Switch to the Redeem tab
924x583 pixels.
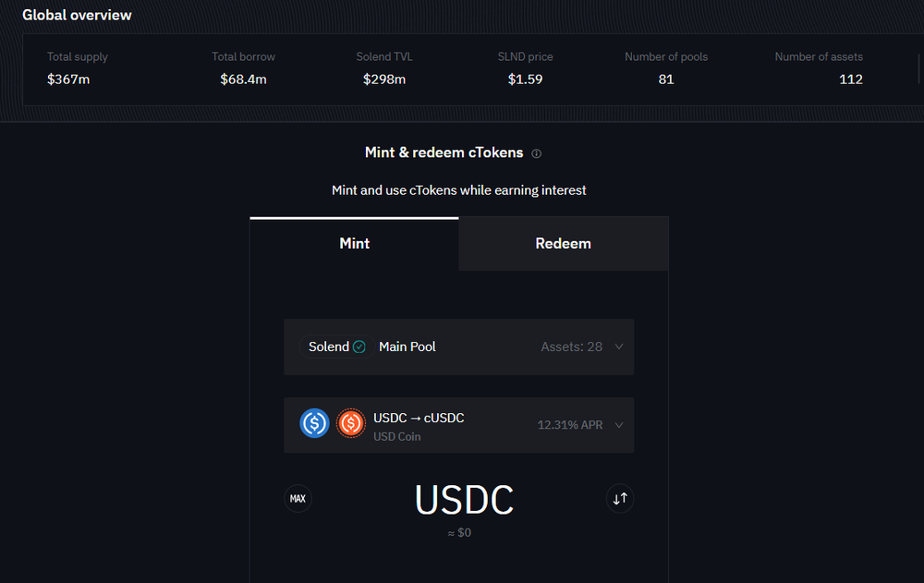pyautogui.click(x=564, y=244)
